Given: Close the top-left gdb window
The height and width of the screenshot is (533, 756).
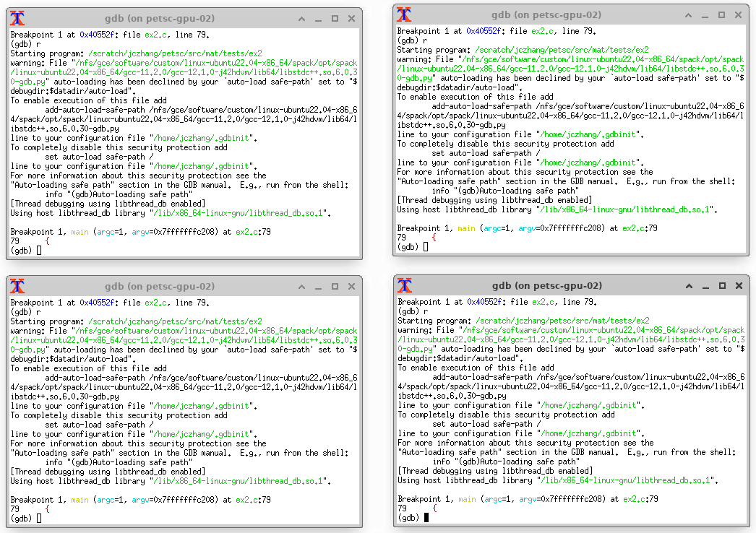Looking at the screenshot, I should [x=351, y=18].
